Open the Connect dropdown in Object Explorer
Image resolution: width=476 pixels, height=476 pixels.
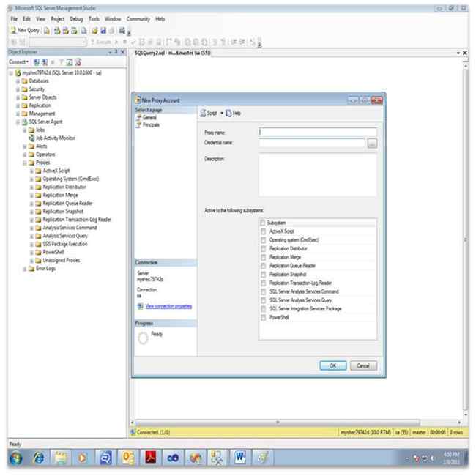(x=18, y=62)
